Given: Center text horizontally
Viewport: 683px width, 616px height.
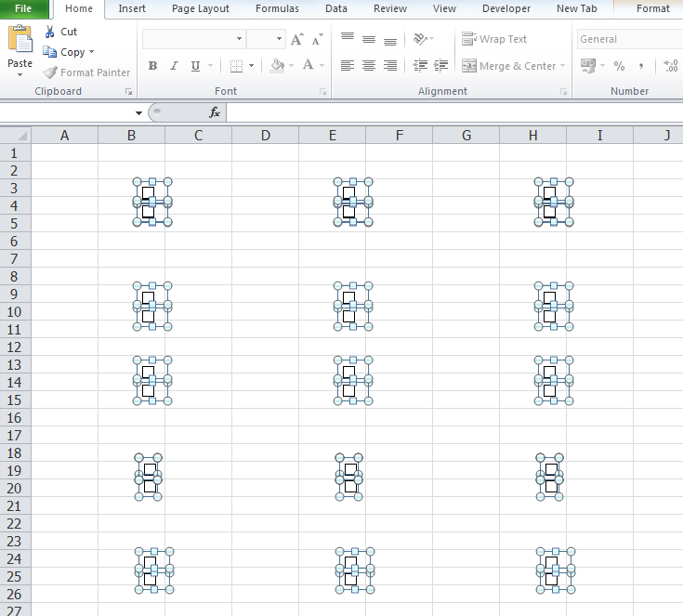Looking at the screenshot, I should [x=369, y=66].
